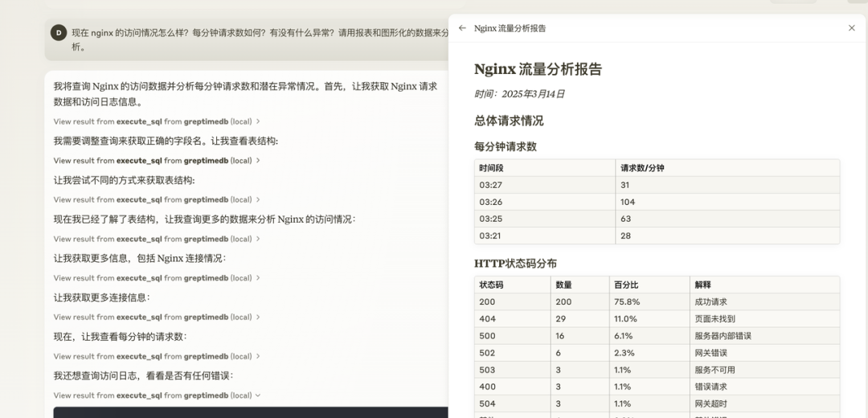The width and height of the screenshot is (868, 418).
Task: Click the 'HTTP状态码分布' subheading
Action: coord(515,264)
